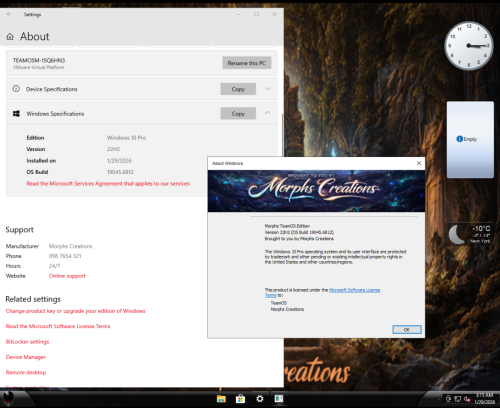Click the network icon in system tray
500x408 pixels.
[x=458, y=399]
